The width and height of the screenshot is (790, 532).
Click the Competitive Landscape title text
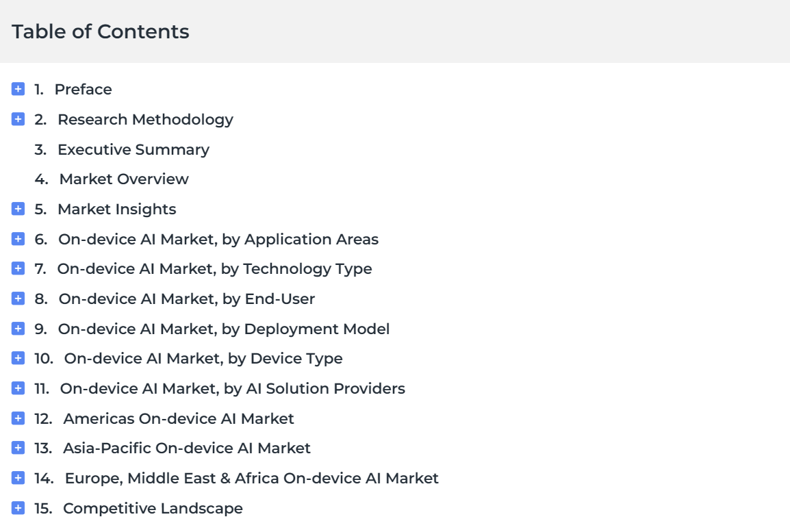point(153,508)
